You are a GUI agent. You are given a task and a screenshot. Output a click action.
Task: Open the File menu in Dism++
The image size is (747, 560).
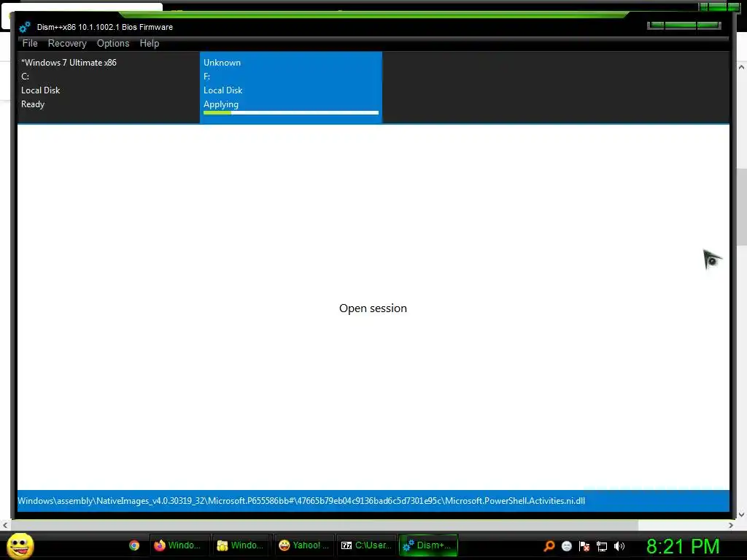[x=29, y=43]
